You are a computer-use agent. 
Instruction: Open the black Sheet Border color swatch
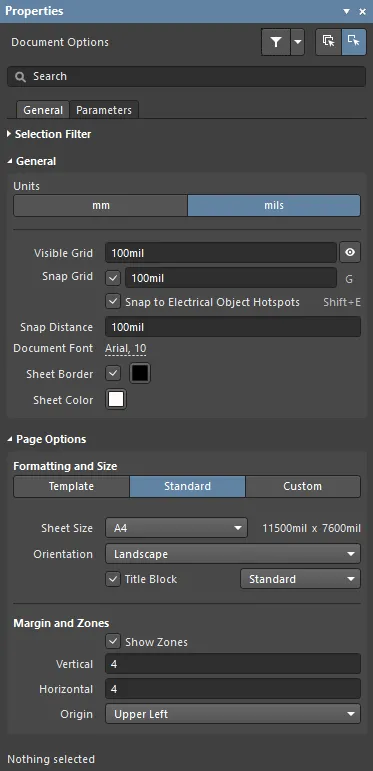coord(140,374)
